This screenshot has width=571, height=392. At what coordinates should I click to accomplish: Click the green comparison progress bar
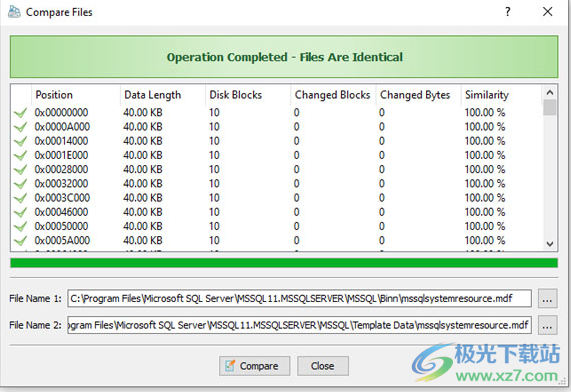(x=284, y=263)
